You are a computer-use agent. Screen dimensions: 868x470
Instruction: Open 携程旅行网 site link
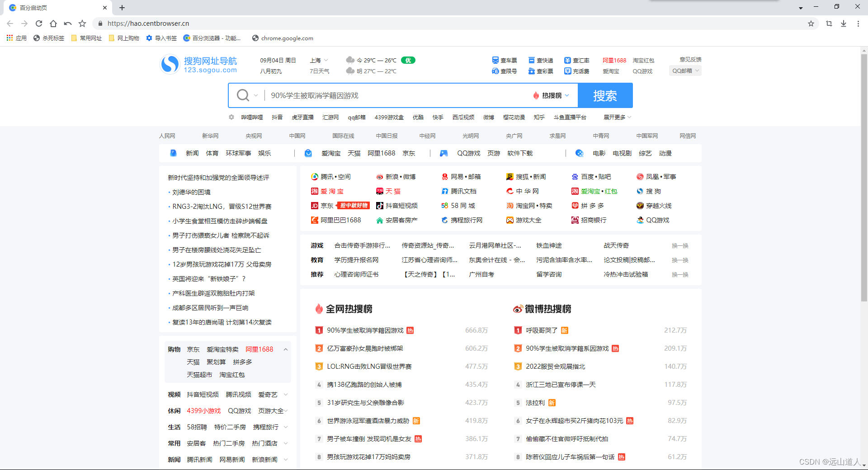coord(462,220)
